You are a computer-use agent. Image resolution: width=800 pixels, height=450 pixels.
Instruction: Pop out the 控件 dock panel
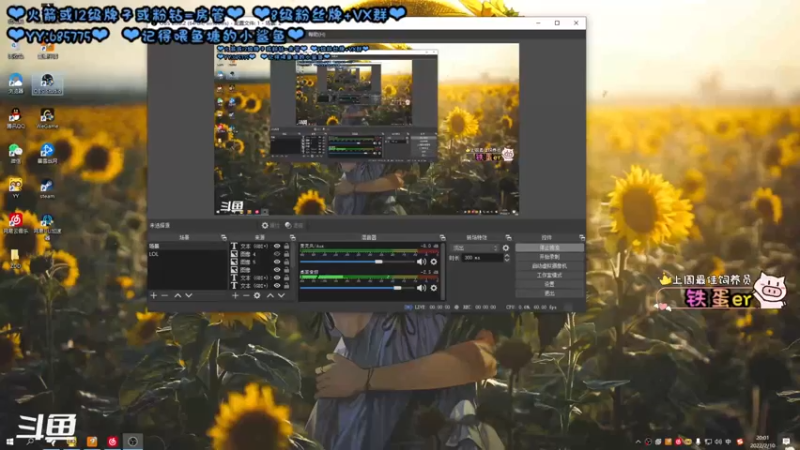coord(582,238)
